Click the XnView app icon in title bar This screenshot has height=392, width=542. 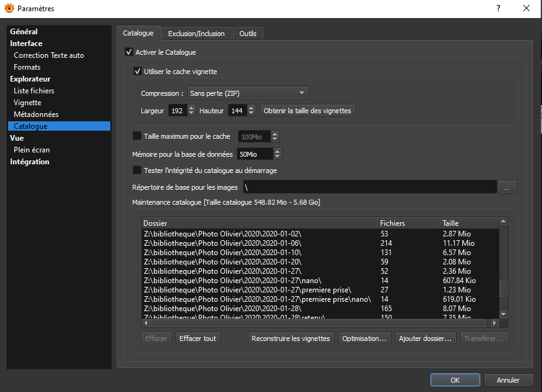[x=9, y=8]
